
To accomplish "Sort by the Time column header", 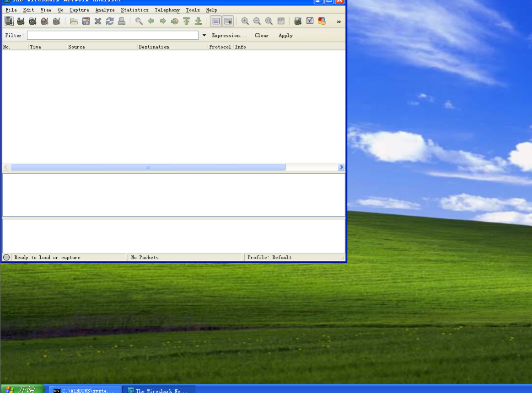I will pos(48,47).
